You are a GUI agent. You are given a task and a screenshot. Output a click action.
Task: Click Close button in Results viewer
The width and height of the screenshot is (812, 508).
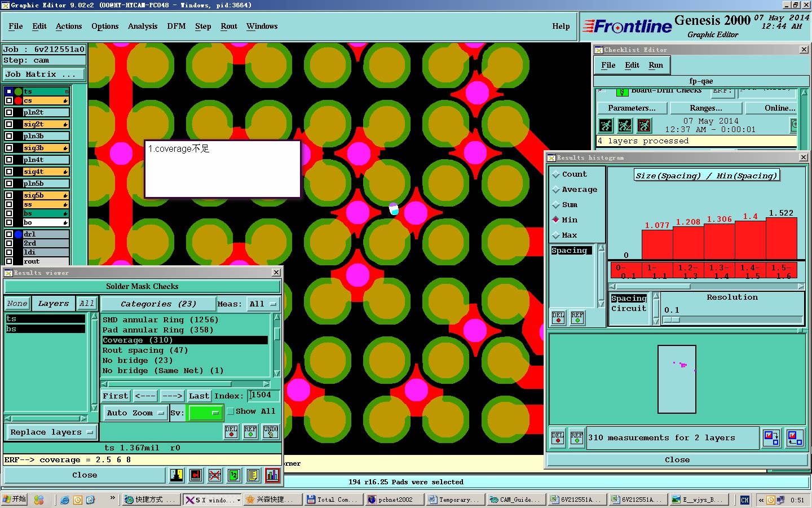(x=85, y=475)
